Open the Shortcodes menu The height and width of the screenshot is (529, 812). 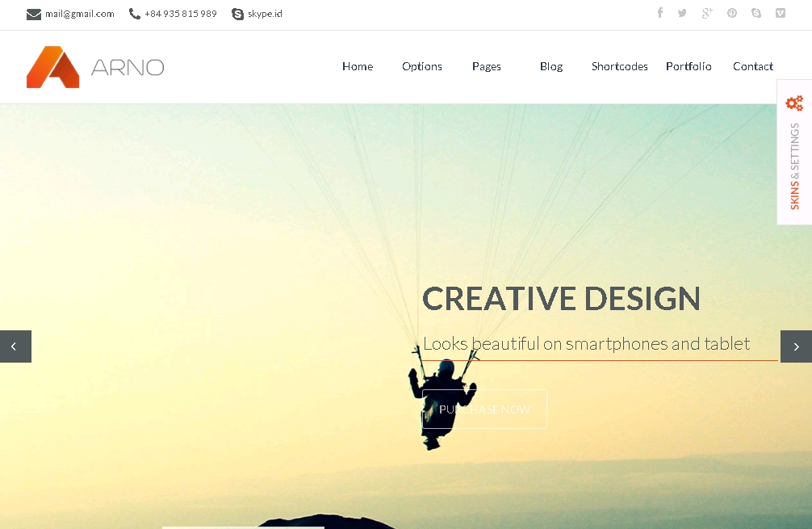pyautogui.click(x=619, y=66)
